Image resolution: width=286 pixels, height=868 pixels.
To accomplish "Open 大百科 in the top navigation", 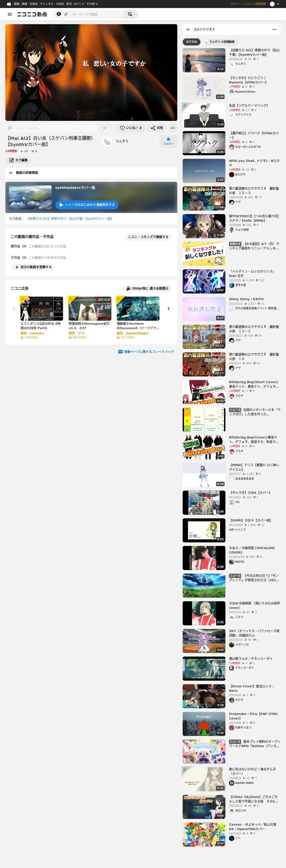I will tap(60, 4).
